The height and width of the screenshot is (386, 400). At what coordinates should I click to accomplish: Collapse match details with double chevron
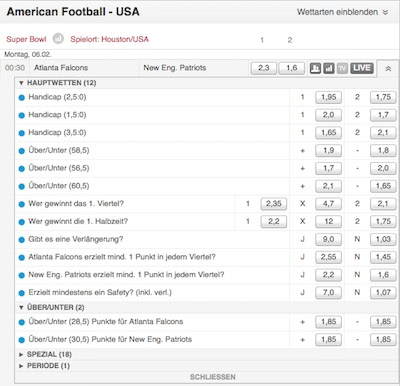tap(388, 69)
